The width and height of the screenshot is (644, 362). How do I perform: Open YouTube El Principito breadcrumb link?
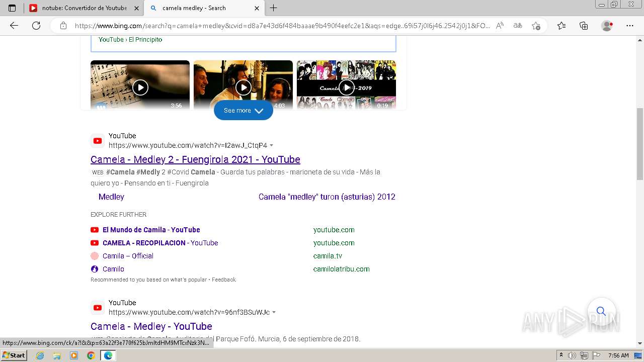pyautogui.click(x=130, y=39)
